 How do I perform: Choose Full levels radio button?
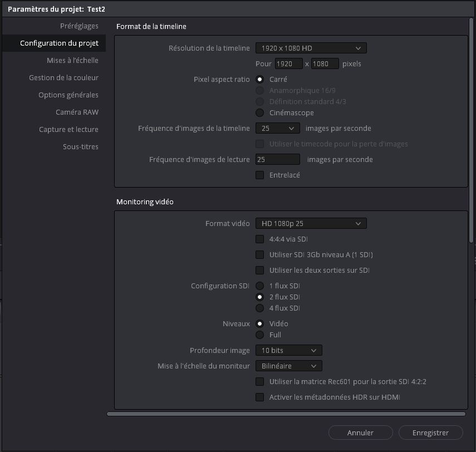tap(259, 335)
